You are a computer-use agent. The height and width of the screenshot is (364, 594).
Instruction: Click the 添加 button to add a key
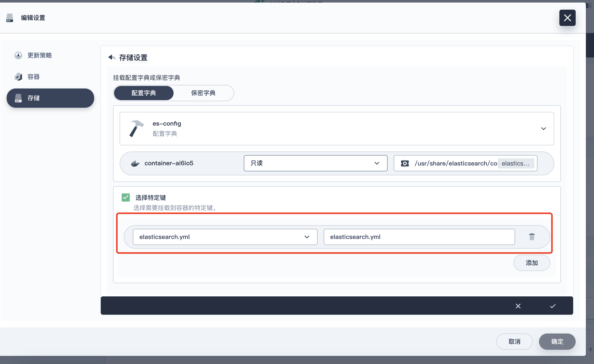[x=532, y=263]
